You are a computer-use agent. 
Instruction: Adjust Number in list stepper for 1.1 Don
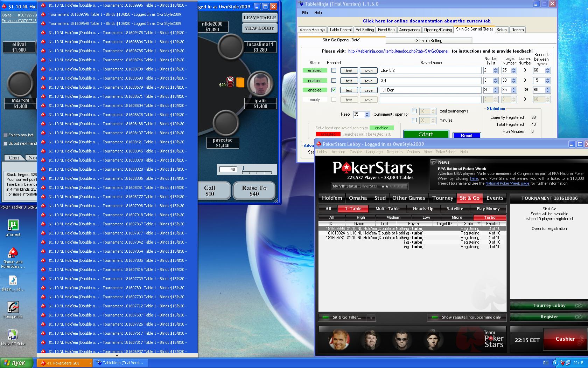tap(495, 90)
